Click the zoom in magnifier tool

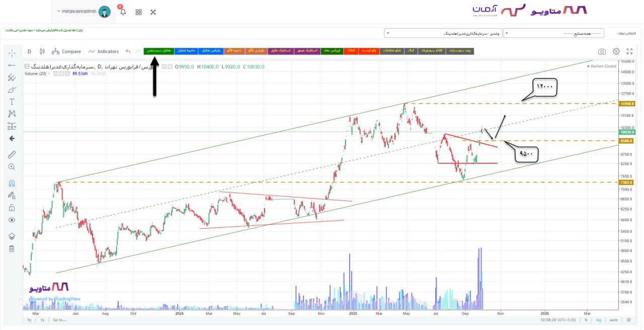click(12, 167)
